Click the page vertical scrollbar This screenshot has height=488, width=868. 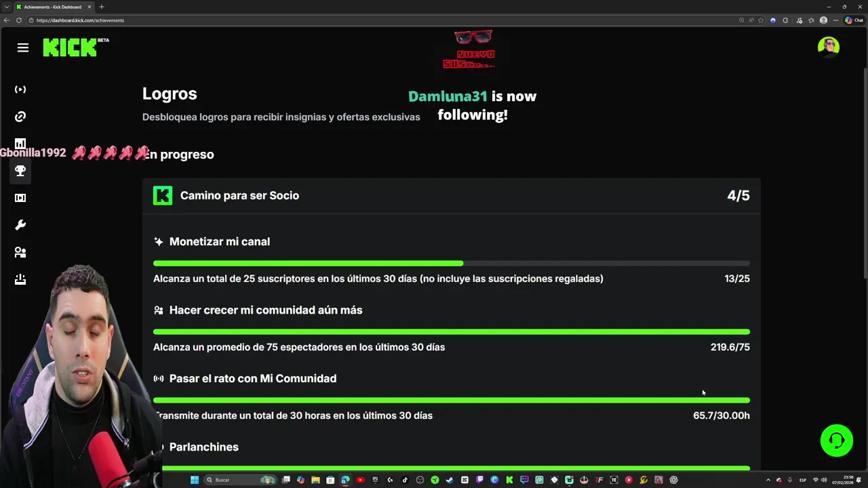[x=865, y=173]
